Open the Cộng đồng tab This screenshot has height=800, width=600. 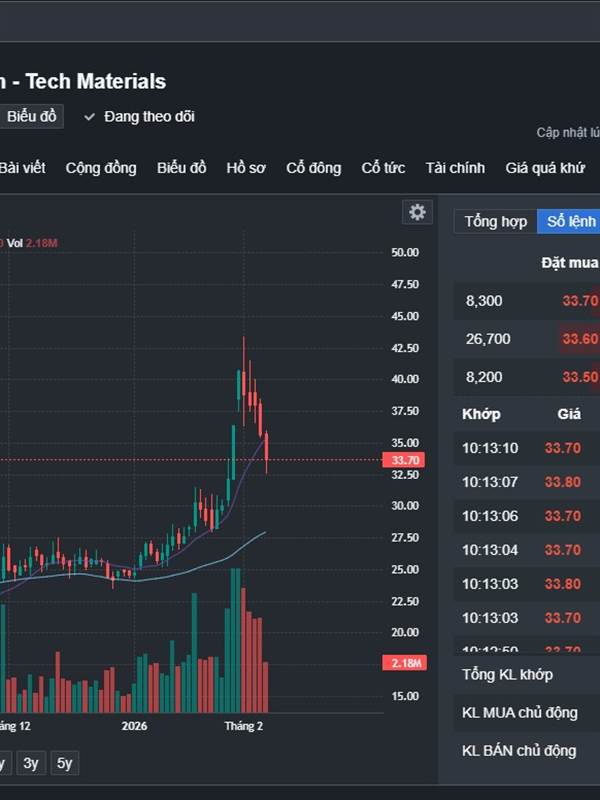101,168
